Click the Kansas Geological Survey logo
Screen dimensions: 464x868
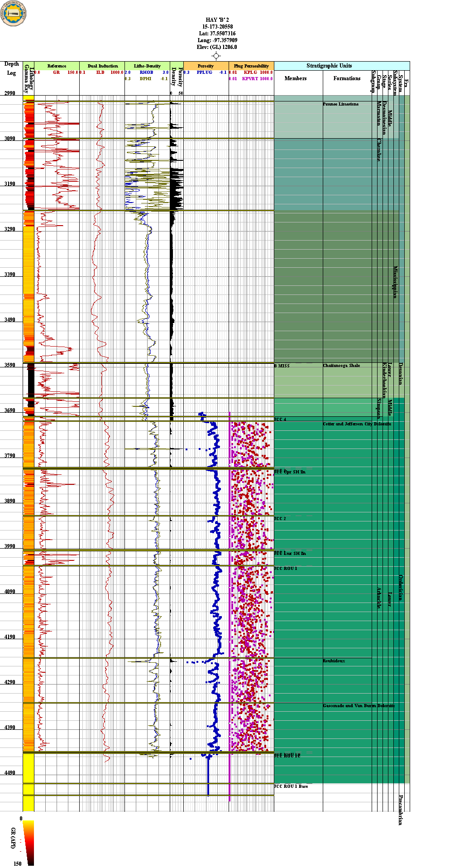(14, 14)
